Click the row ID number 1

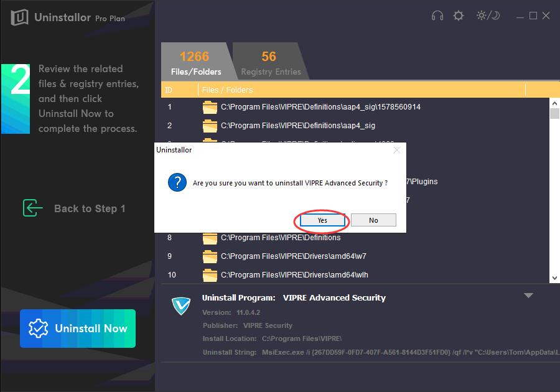point(170,107)
